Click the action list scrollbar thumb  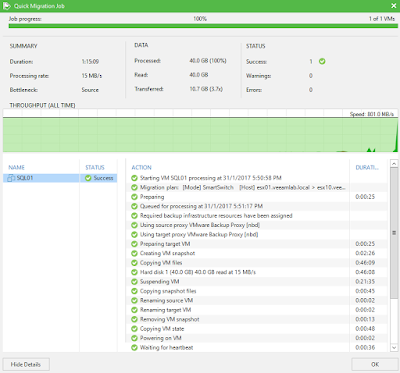click(394, 233)
